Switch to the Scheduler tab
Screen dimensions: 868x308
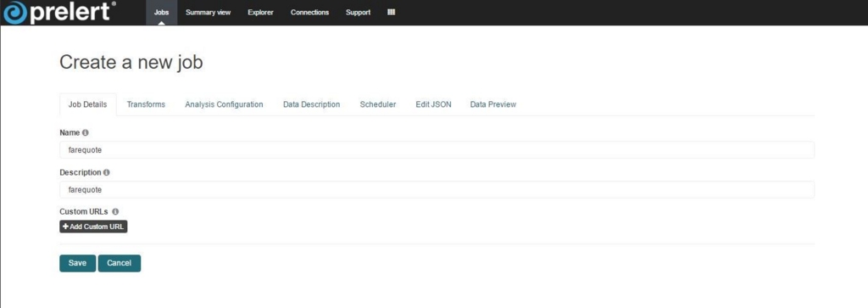pyautogui.click(x=378, y=104)
